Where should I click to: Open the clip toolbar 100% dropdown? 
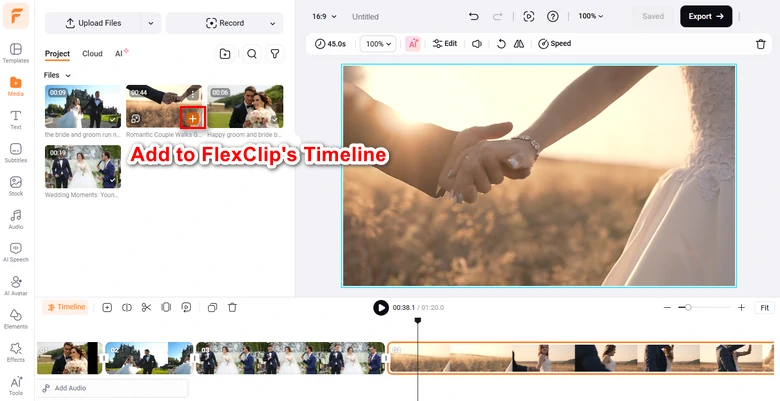click(x=378, y=44)
